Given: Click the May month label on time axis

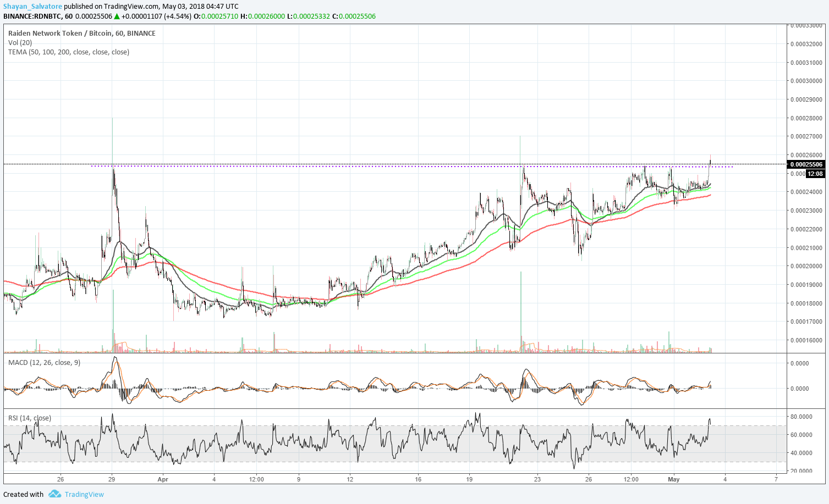Looking at the screenshot, I should [x=674, y=479].
